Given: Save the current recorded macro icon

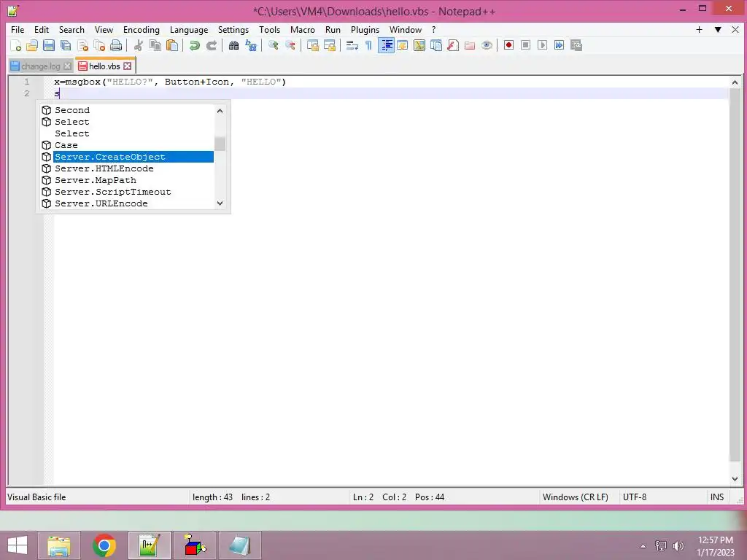Looking at the screenshot, I should 576,45.
